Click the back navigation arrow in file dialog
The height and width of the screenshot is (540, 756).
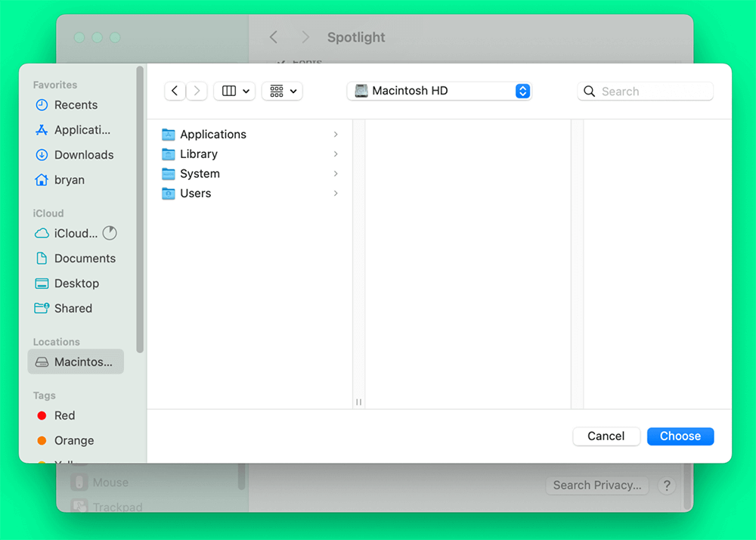pyautogui.click(x=175, y=91)
